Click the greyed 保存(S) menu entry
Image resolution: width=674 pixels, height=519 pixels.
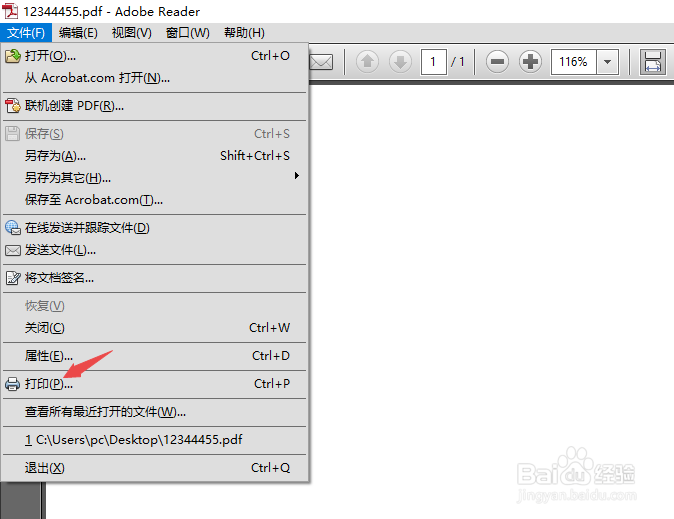point(155,134)
